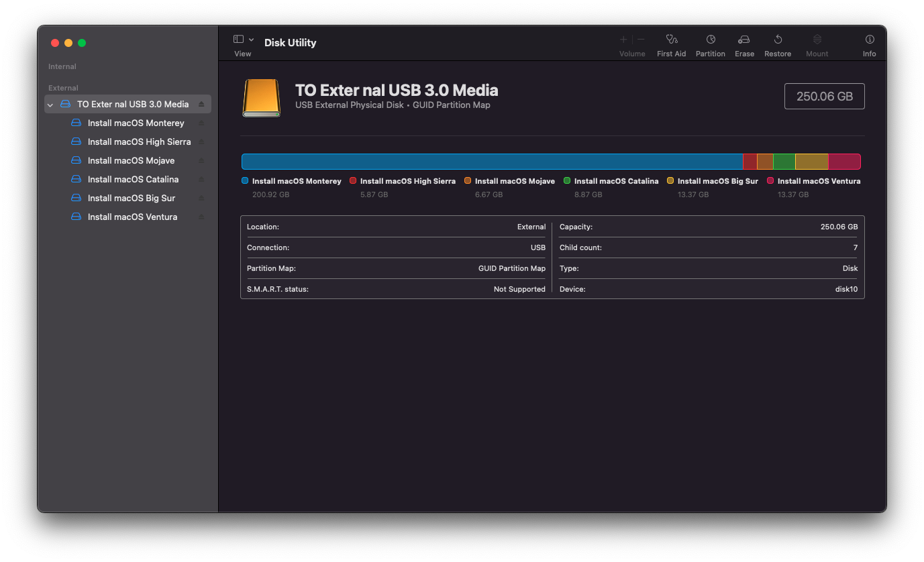Eject the Install macOS Catalina volume
Screen dimensions: 924x562
(x=201, y=179)
